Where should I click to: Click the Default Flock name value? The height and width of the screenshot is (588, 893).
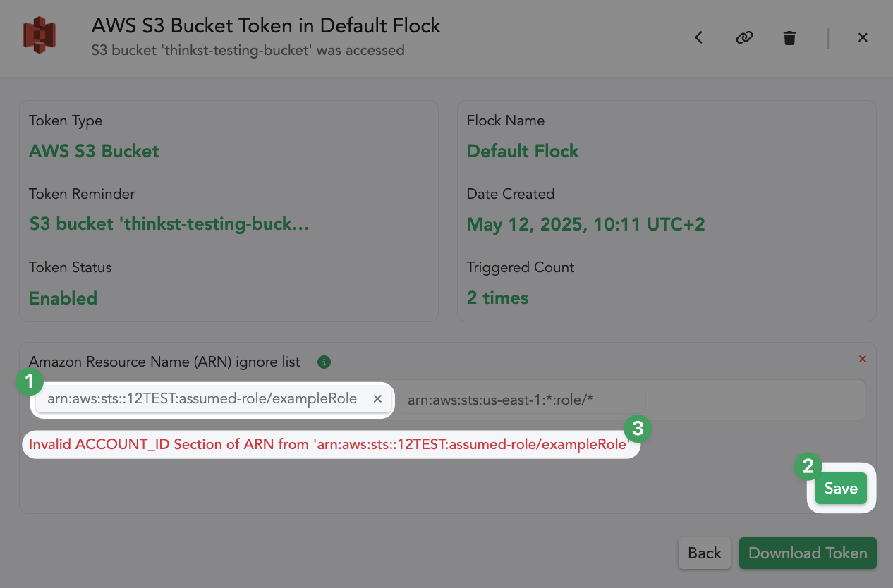coord(523,151)
